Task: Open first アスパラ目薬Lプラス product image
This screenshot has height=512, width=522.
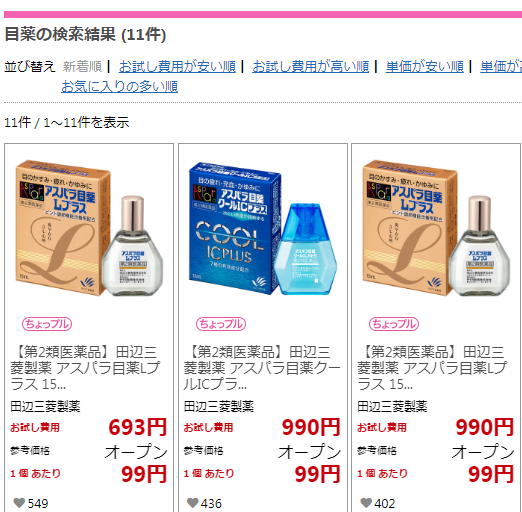Action: tap(89, 228)
